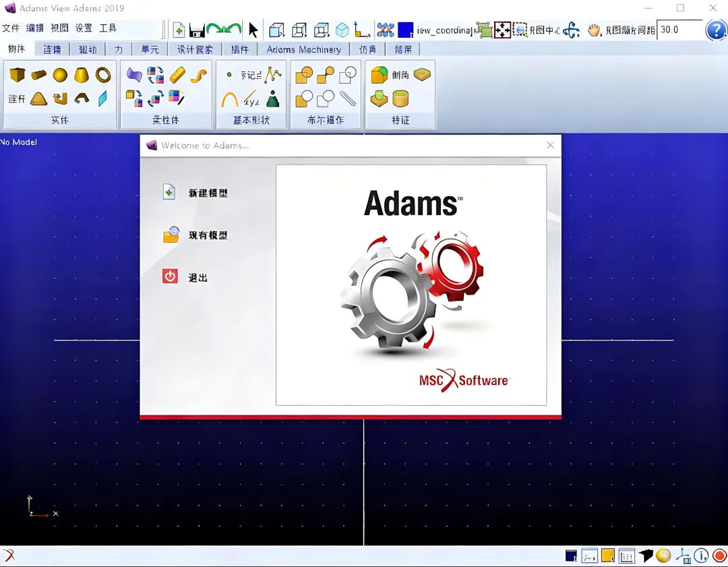Select the Box solid tool
Image resolution: width=728 pixels, height=567 pixels.
coord(17,74)
